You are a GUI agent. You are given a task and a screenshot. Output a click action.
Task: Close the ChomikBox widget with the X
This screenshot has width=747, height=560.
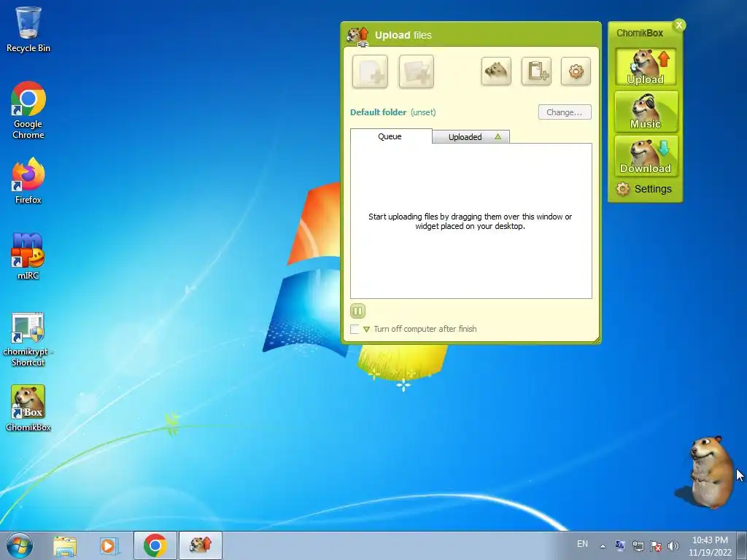[679, 25]
